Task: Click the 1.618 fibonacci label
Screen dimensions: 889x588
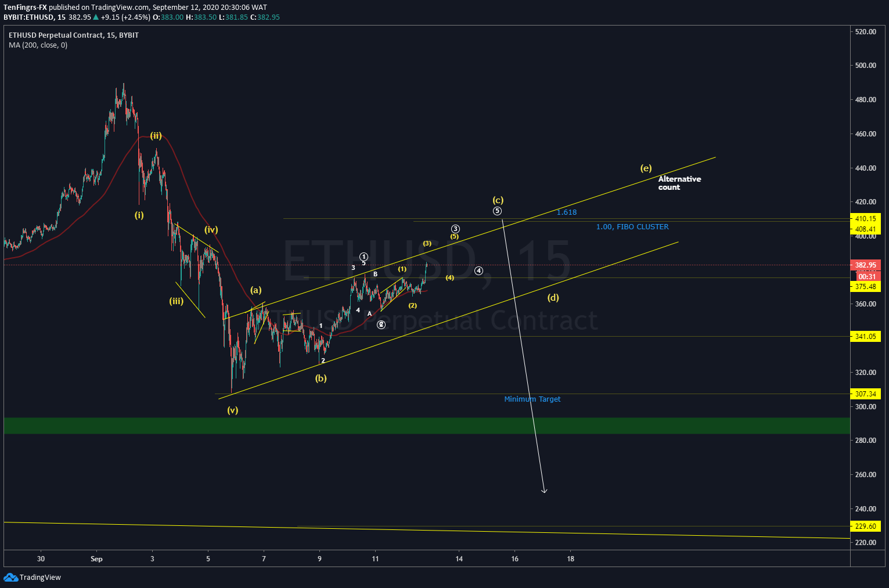Action: click(x=567, y=212)
